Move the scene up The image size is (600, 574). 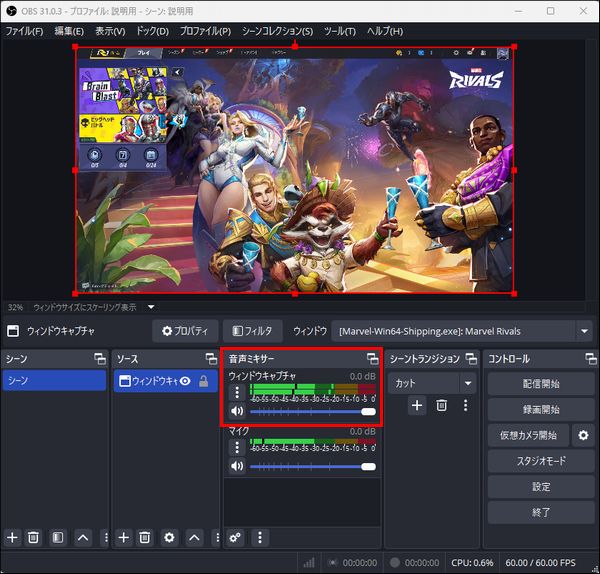pos(83,538)
